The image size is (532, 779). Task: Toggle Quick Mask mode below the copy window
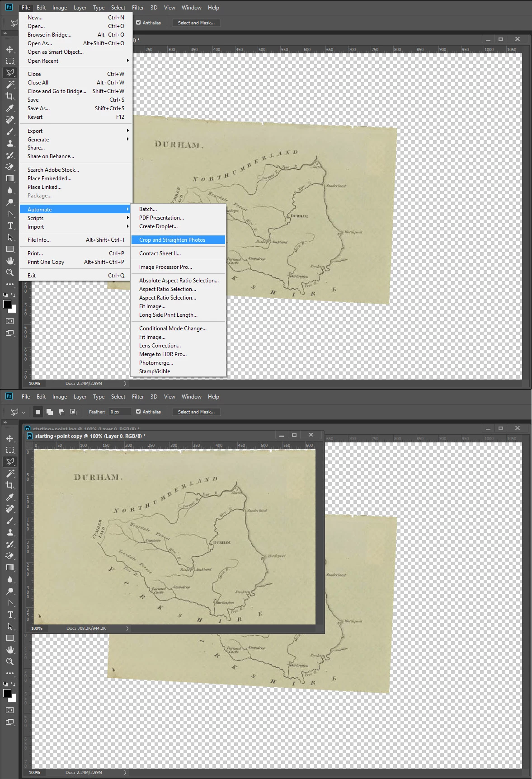10,710
